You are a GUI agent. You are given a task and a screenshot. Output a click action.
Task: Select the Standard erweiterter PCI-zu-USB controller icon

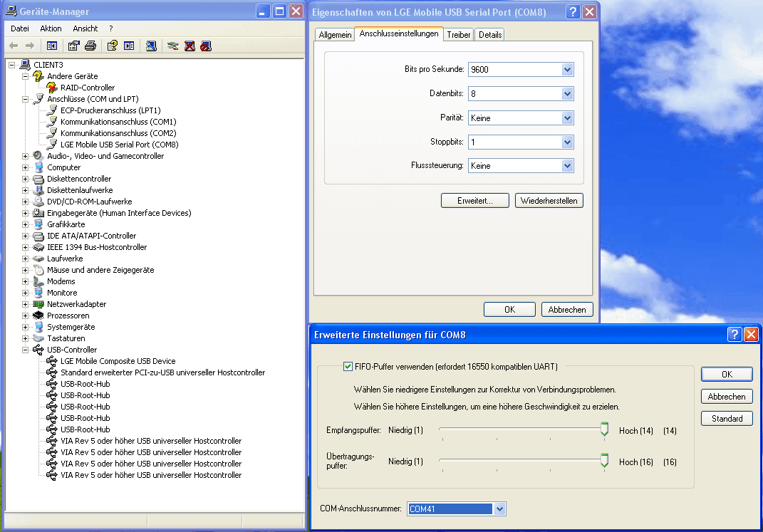pos(52,372)
